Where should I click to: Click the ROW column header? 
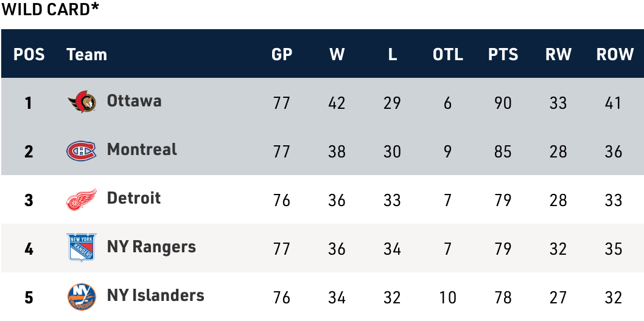[615, 55]
